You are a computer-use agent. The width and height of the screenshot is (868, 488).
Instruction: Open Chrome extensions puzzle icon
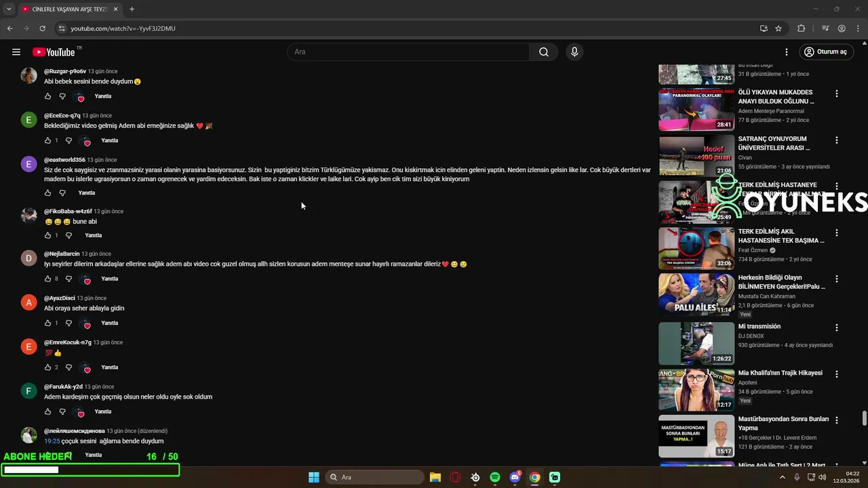[802, 28]
